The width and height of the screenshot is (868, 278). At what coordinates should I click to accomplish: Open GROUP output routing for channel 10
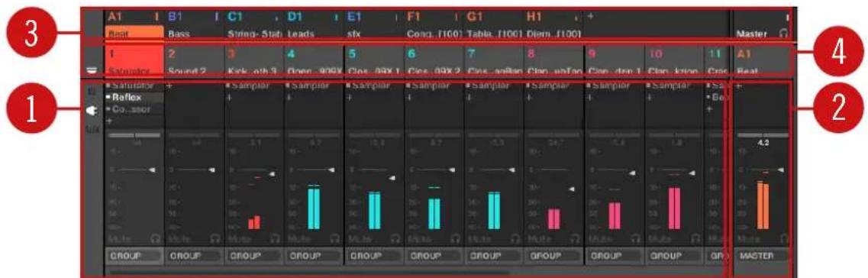(x=673, y=257)
